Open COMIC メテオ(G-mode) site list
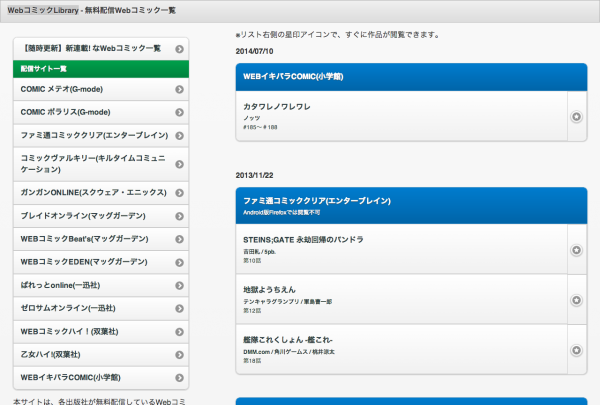The width and height of the screenshot is (600, 405). 101,89
